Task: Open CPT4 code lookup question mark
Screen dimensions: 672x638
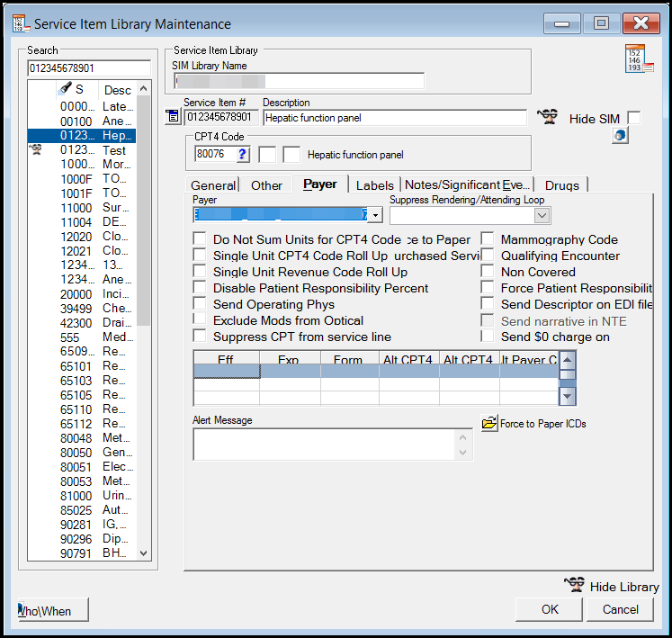Action: point(243,155)
